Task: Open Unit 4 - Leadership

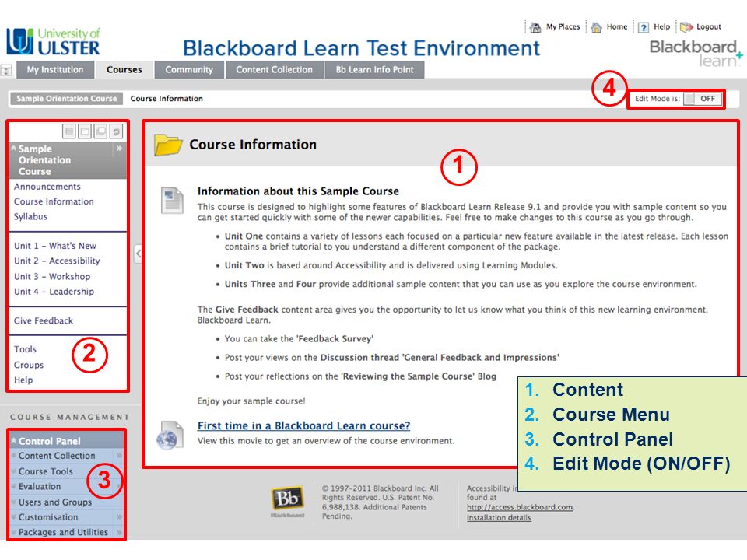Action: tap(54, 292)
